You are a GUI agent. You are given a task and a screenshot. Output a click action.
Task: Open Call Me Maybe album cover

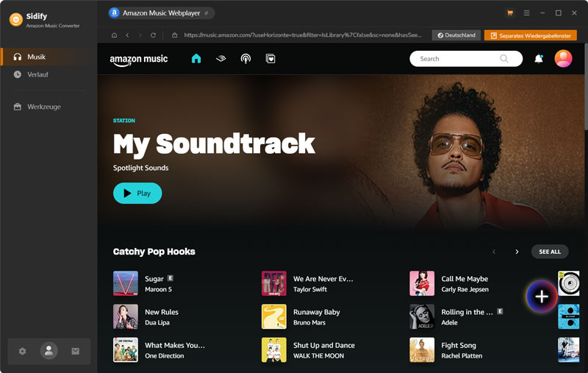tap(422, 283)
